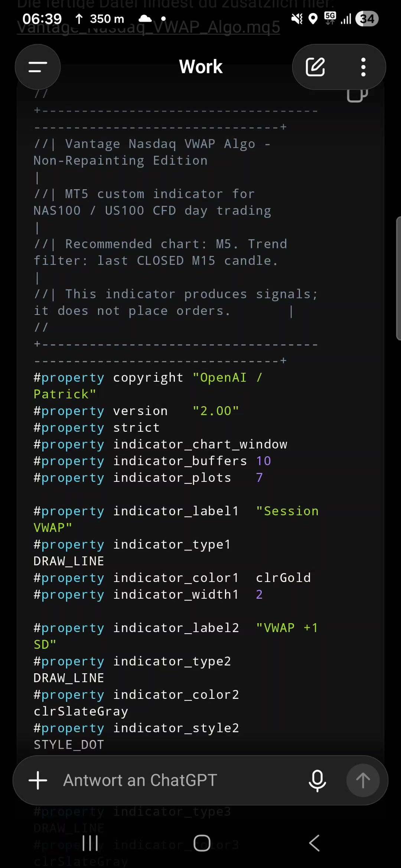Screen dimensions: 401x868
Task: Tap the 350 m navigation indicator
Action: point(99,19)
